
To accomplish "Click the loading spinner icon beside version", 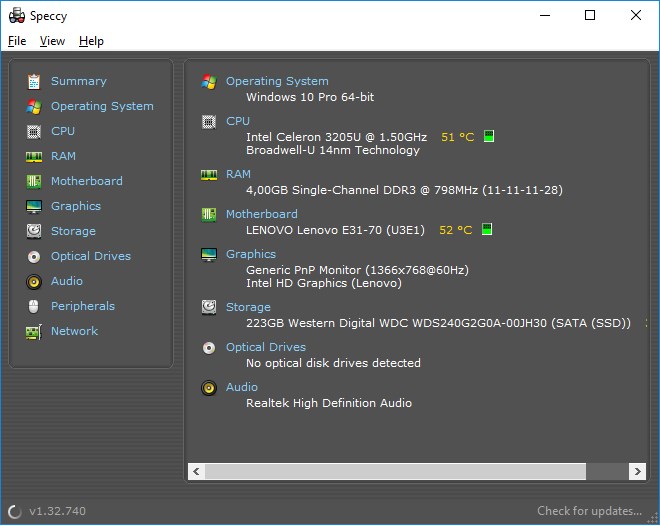I will point(15,512).
